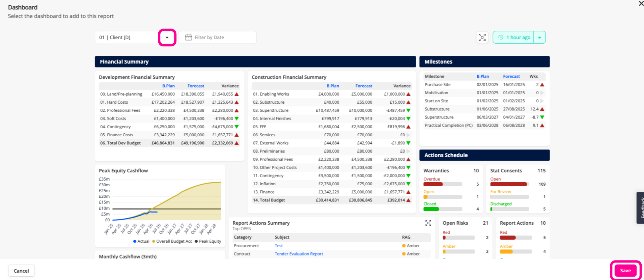The image size is (644, 280).
Task: Click the Open Risks count 21
Action: [485, 223]
